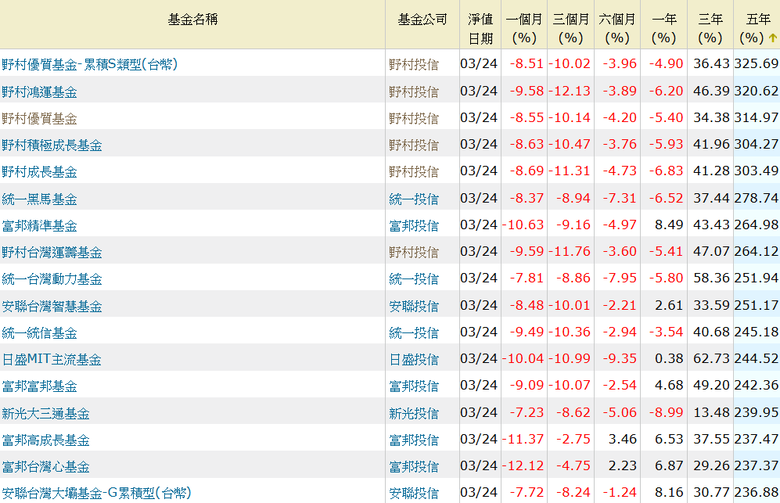Select the three-year value 13.48
Screen dimensions: 780x503
coord(711,412)
